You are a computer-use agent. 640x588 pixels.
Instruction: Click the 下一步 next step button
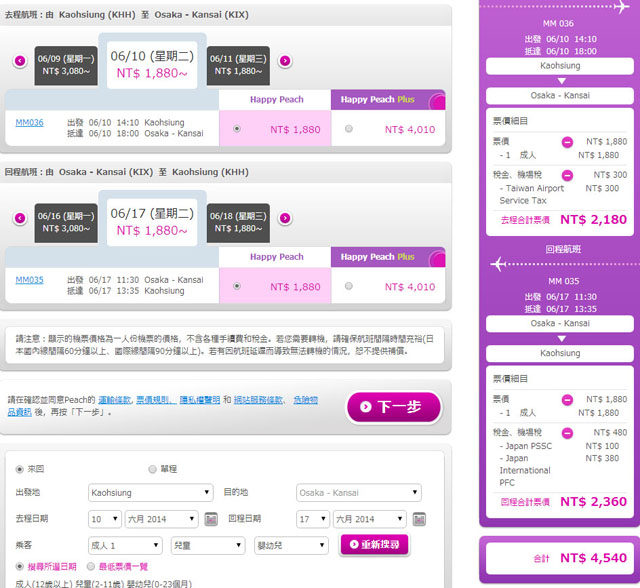tap(394, 407)
